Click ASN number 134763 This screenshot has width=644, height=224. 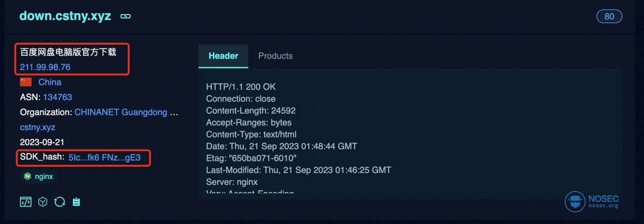click(x=58, y=97)
